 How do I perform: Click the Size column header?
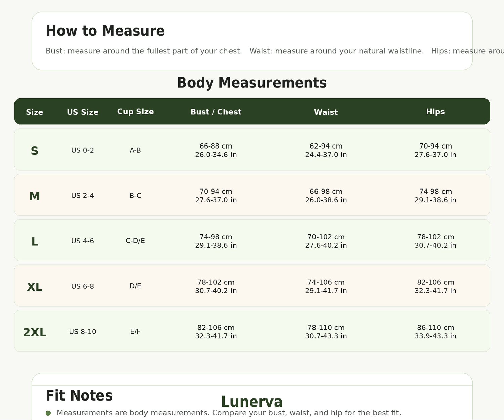pyautogui.click(x=35, y=112)
